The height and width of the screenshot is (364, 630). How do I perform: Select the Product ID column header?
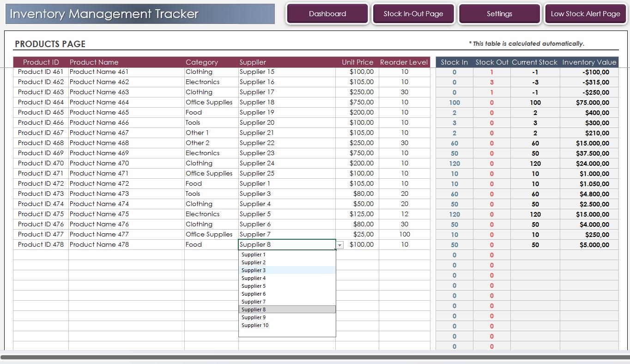click(41, 62)
